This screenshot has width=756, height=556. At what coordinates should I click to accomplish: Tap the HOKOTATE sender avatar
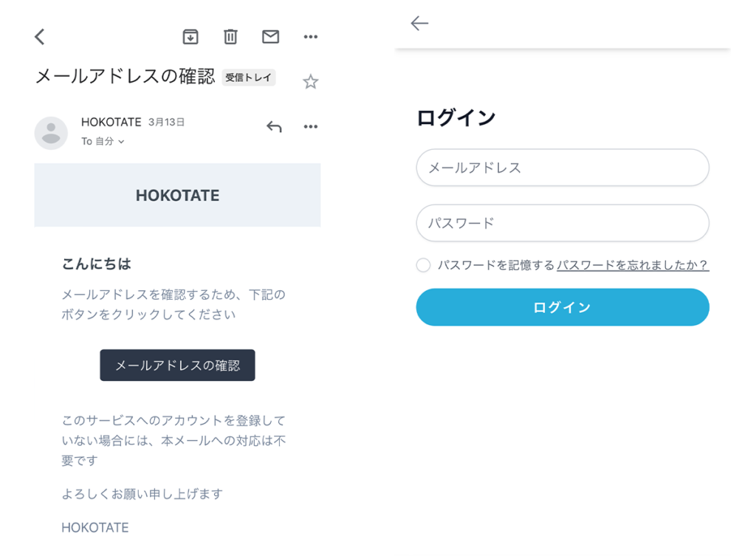51,133
